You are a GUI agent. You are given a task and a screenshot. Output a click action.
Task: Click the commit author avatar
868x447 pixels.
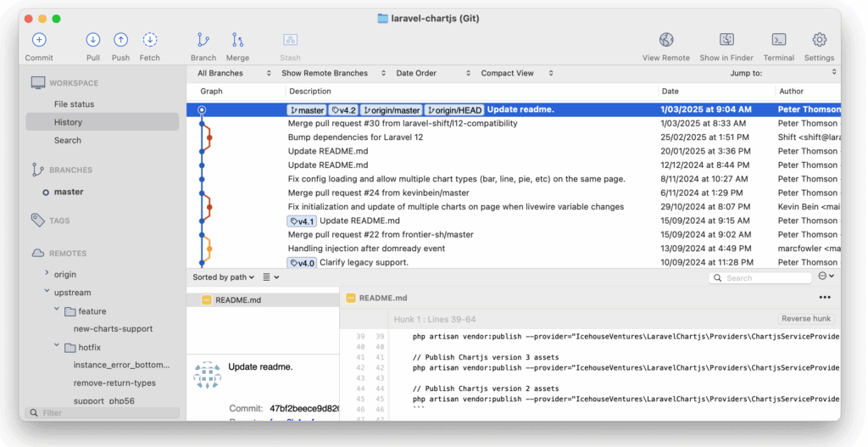[208, 375]
